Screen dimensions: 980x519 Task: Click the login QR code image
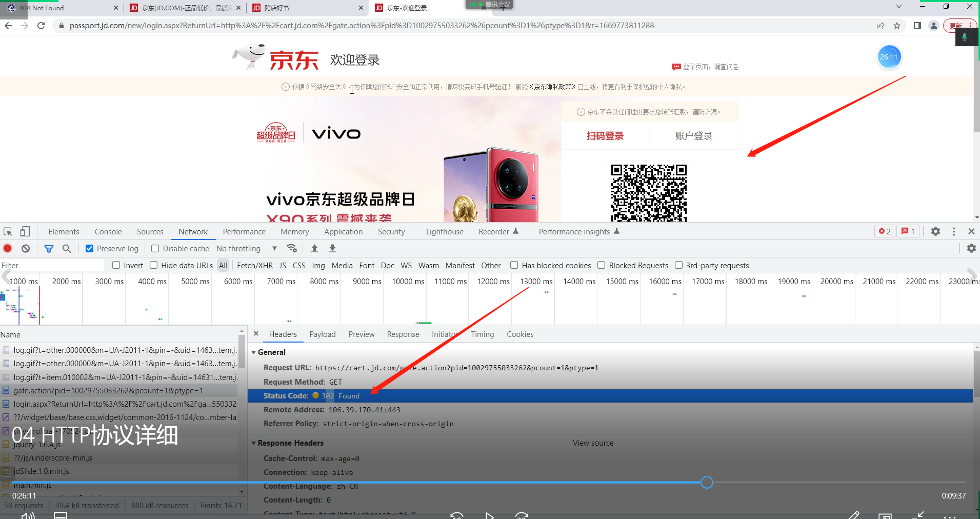pyautogui.click(x=649, y=192)
